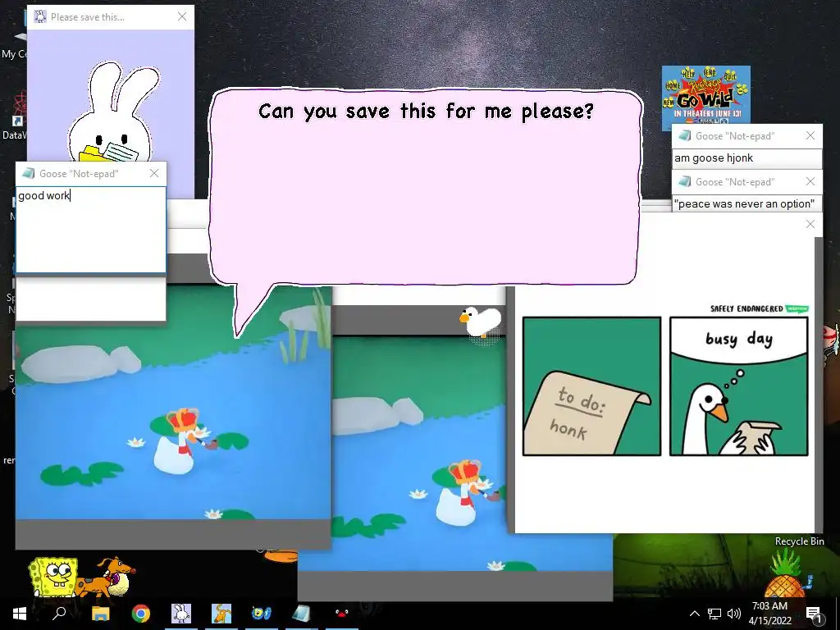Click the "am goose hjonk" text field

click(x=746, y=158)
